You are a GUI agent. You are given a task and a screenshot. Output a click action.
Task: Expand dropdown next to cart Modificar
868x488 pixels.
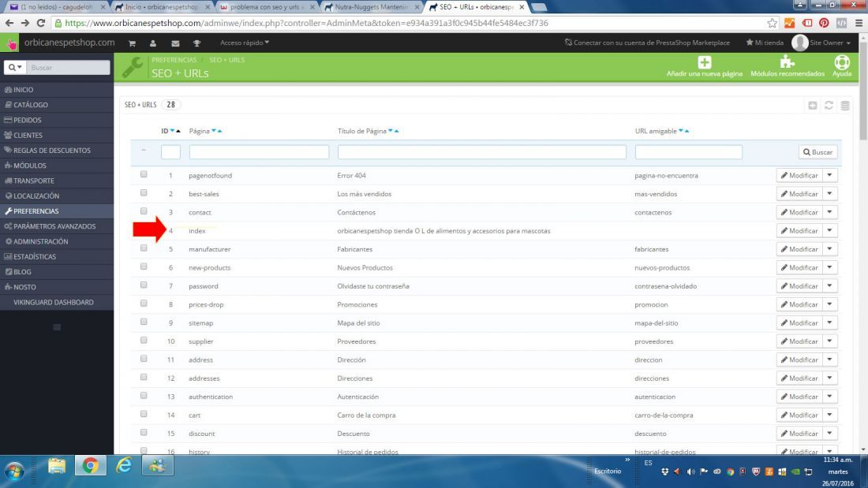(x=829, y=415)
